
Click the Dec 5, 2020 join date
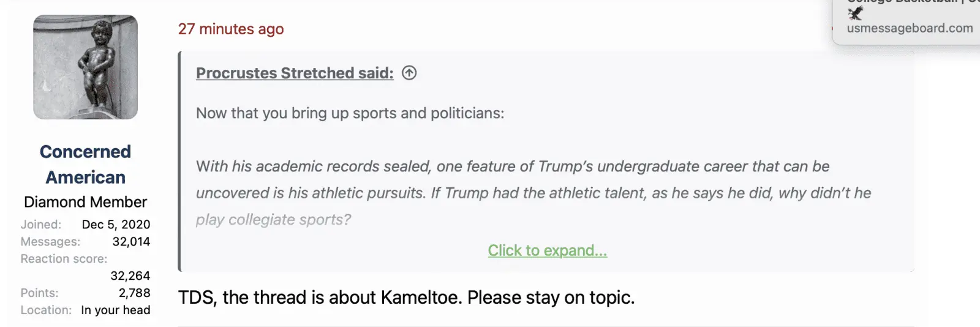pos(116,225)
